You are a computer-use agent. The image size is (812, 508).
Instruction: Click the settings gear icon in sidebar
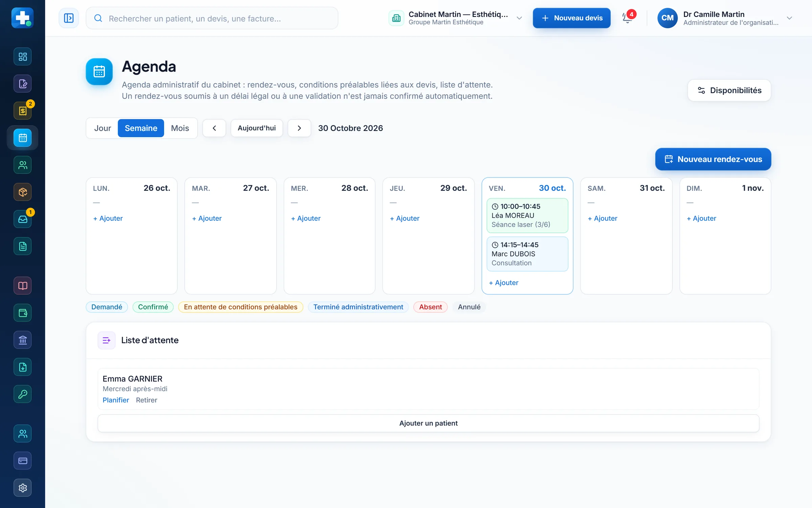point(23,488)
